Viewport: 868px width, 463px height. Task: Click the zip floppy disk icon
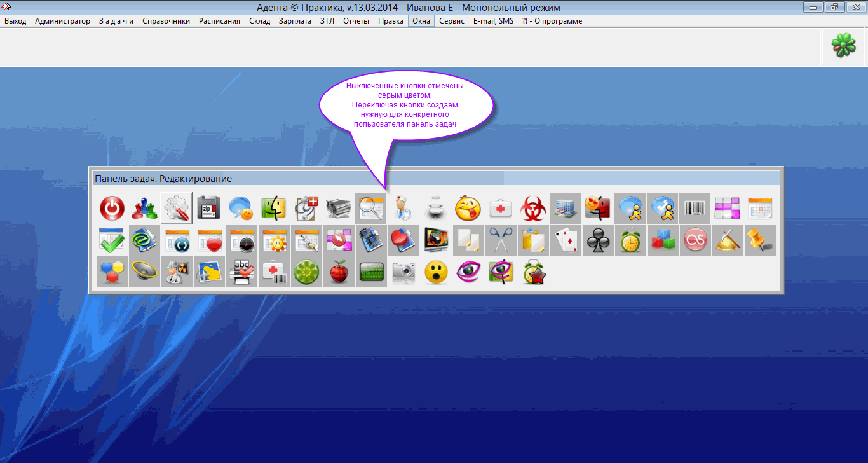pos(209,208)
